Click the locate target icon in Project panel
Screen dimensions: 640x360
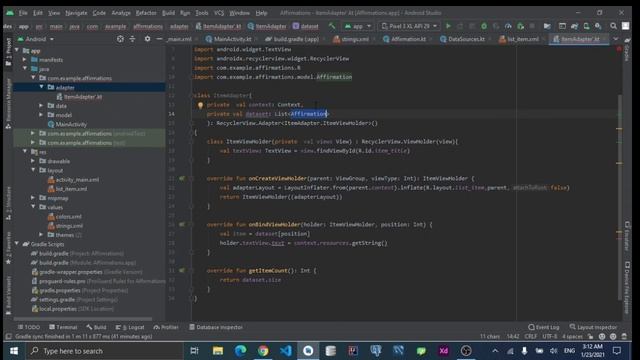[120, 39]
